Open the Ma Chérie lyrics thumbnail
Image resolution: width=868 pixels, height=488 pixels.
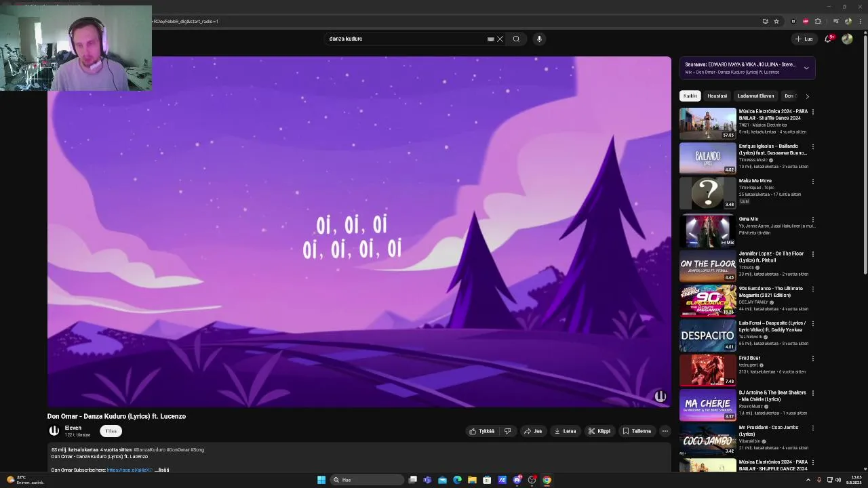pos(707,405)
